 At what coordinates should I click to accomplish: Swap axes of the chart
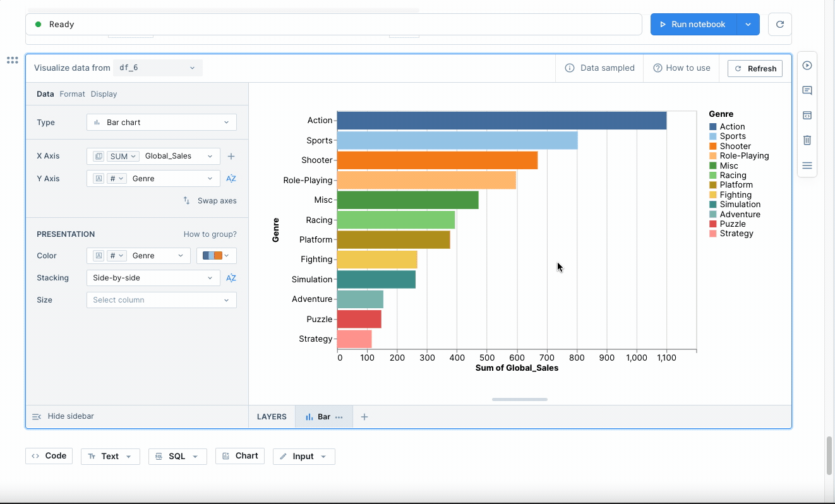tap(210, 201)
